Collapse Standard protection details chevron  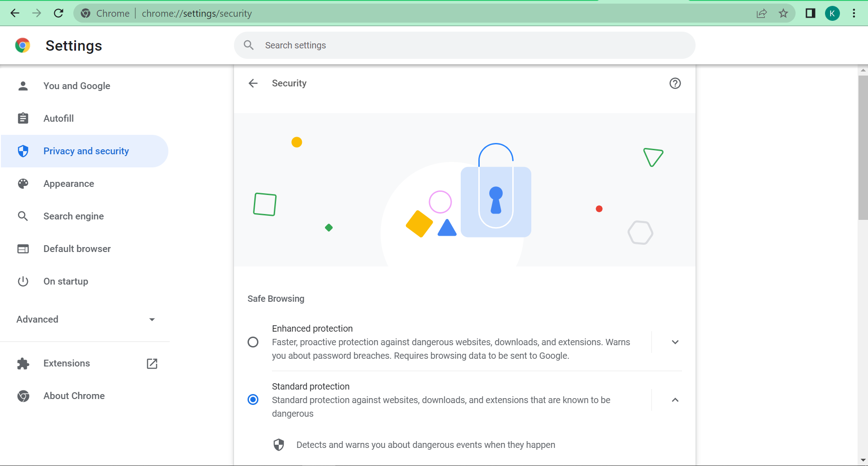coord(675,400)
